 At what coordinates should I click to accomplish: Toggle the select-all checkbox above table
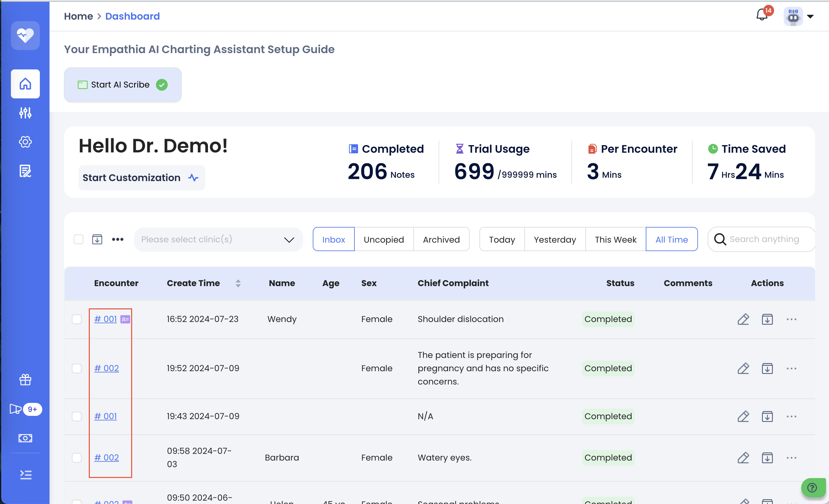coord(78,239)
